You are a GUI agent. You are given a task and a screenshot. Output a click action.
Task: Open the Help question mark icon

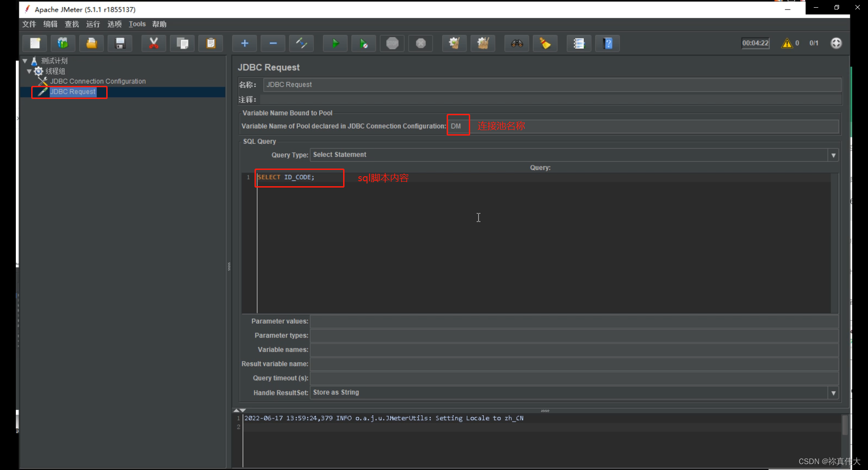coord(608,43)
